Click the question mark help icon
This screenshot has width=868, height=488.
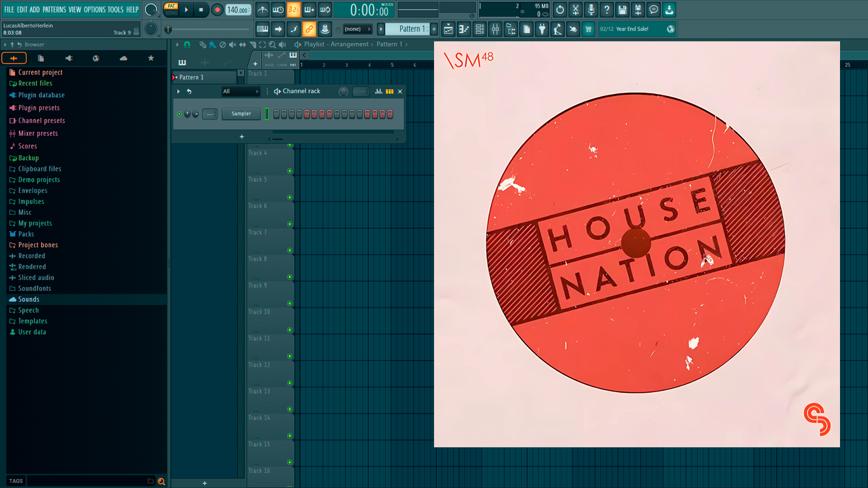coord(607,10)
